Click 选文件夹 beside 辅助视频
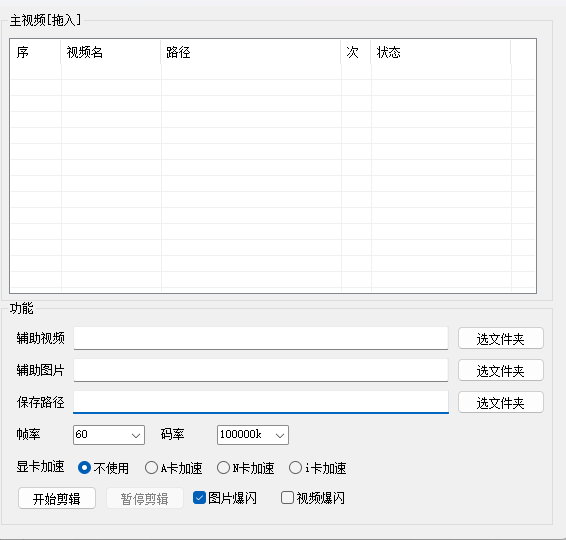Image resolution: width=566 pixels, height=540 pixels. tap(501, 339)
